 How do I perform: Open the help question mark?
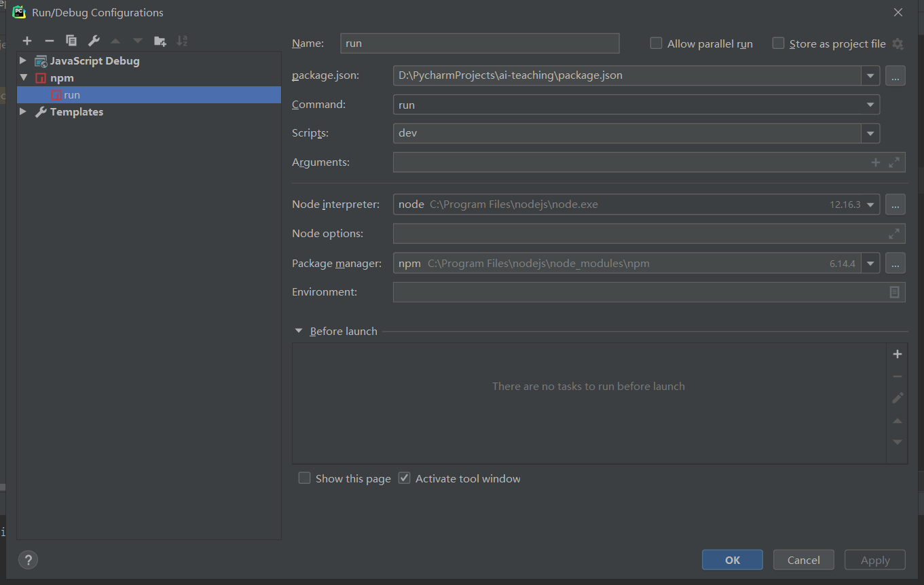[x=28, y=560]
